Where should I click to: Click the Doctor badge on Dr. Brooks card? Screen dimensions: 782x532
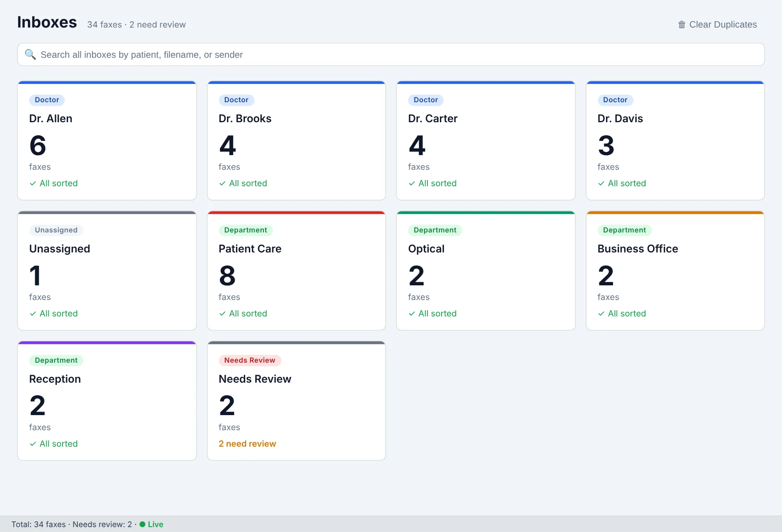coord(236,100)
